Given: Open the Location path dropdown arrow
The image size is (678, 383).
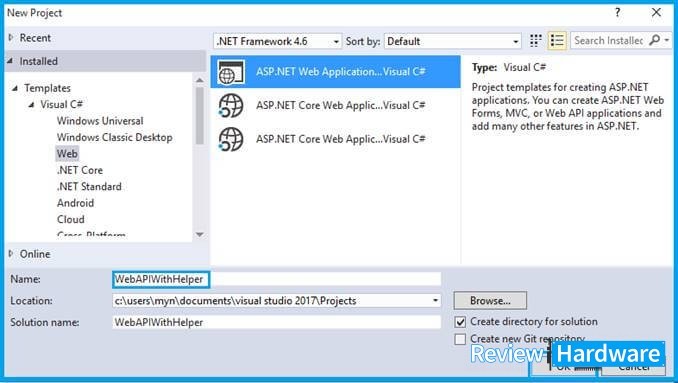Looking at the screenshot, I should [x=435, y=300].
